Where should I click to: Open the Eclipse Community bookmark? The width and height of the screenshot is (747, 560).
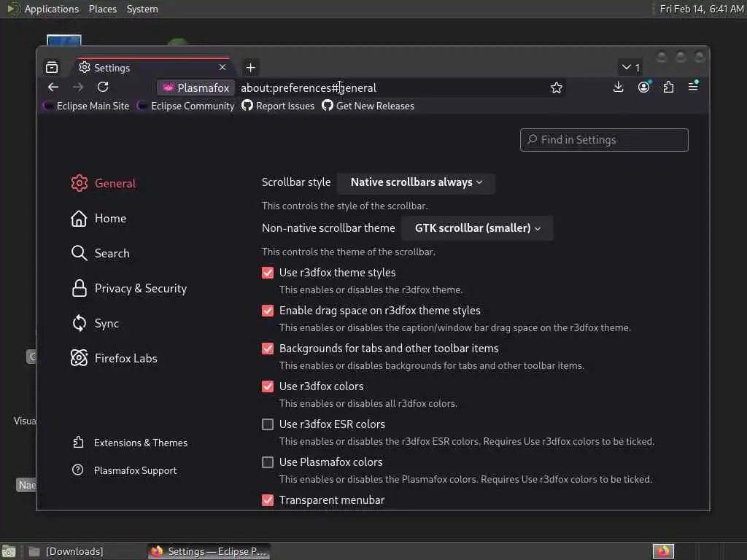186,106
